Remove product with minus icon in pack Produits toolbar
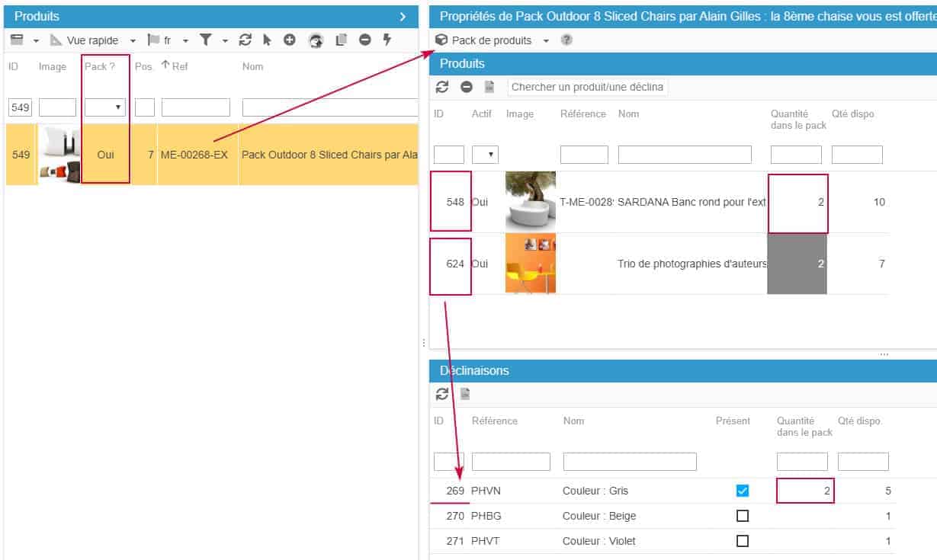The height and width of the screenshot is (560, 937). [x=467, y=87]
